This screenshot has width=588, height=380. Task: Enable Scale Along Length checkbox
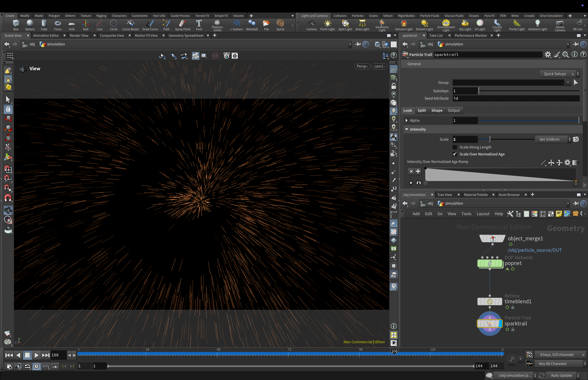tap(455, 147)
